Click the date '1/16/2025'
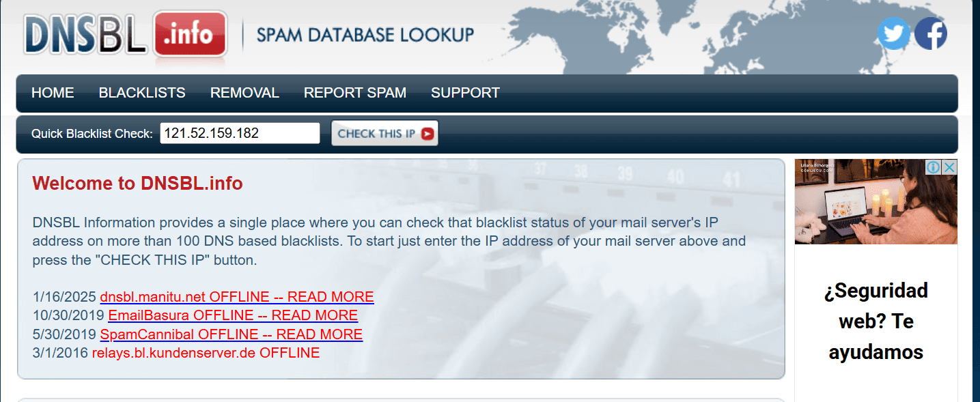This screenshot has width=980, height=402. 64,297
